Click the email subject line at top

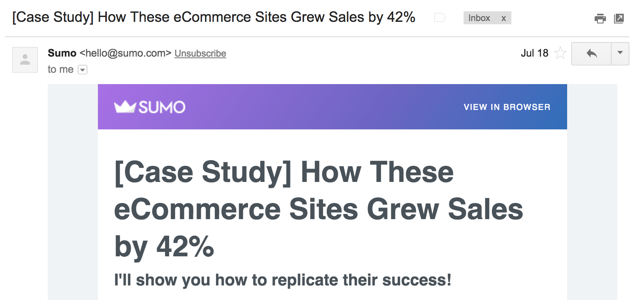tap(214, 17)
